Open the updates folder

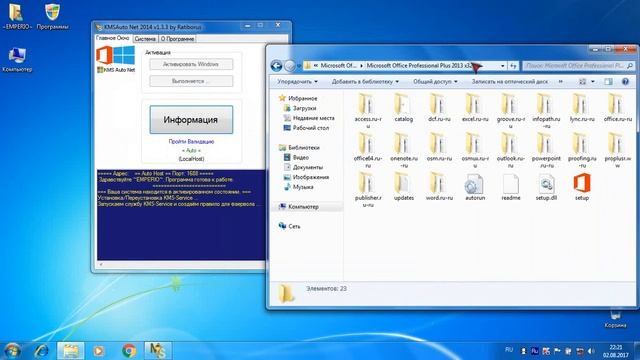tap(403, 186)
